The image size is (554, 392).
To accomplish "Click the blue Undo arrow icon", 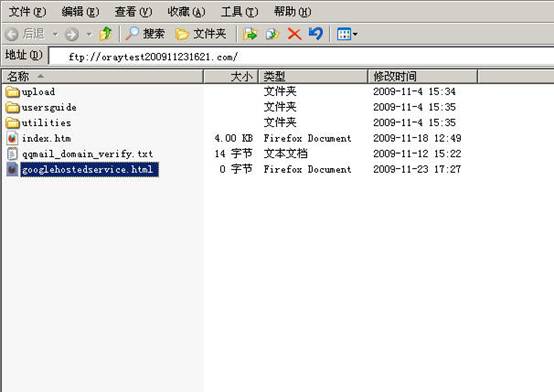I will coord(316,34).
